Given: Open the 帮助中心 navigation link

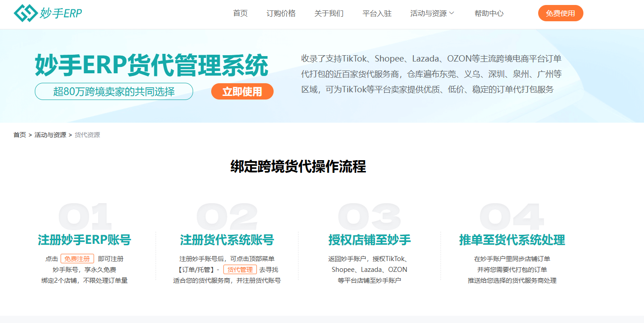Looking at the screenshot, I should point(489,14).
